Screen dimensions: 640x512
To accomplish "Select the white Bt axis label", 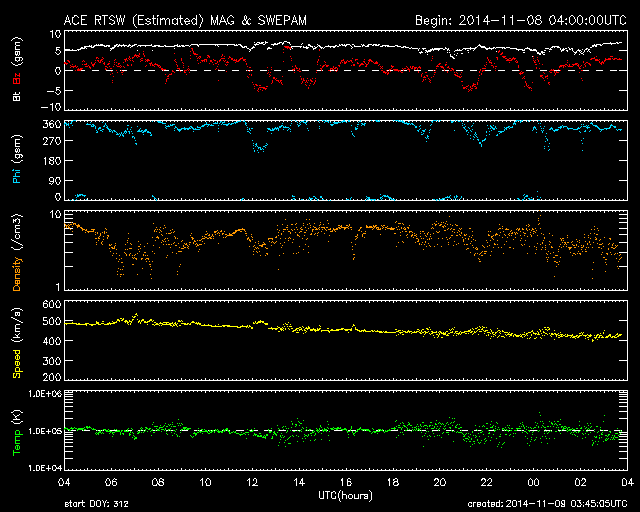I will [17, 96].
